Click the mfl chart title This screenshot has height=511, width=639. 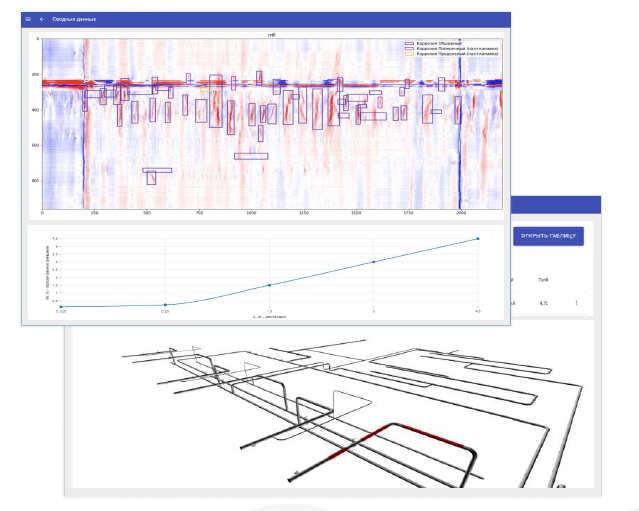click(x=271, y=34)
